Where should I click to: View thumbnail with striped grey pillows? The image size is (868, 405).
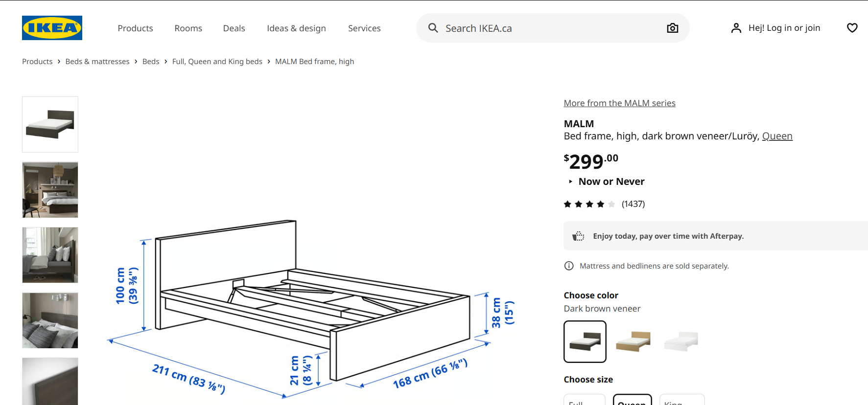click(x=50, y=320)
